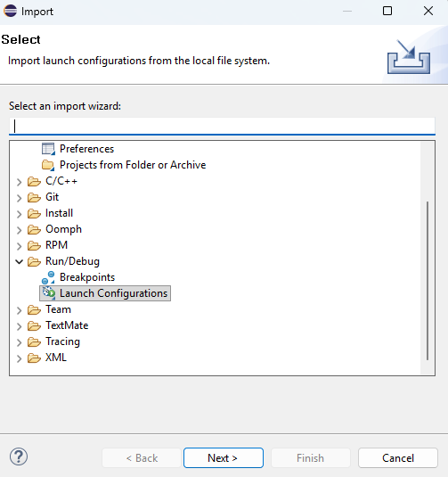The width and height of the screenshot is (448, 477).
Task: Click the Projects from Folder or Archive icon
Action: pyautogui.click(x=48, y=165)
